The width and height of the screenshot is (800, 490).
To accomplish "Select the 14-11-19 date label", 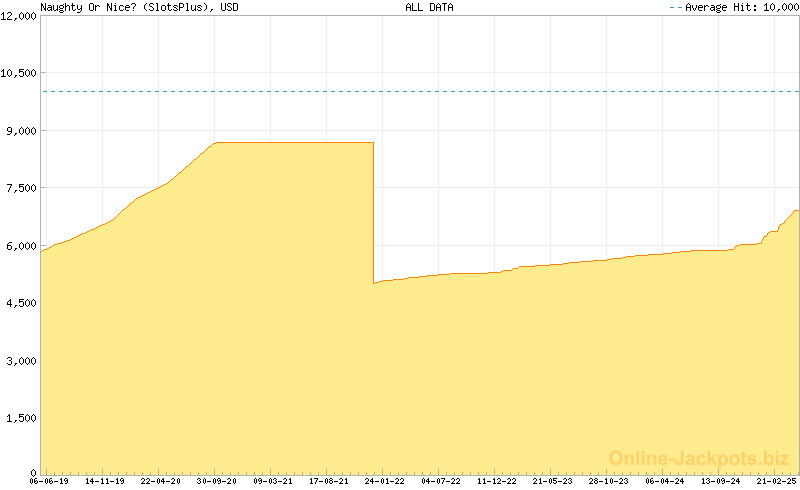I will point(105,481).
